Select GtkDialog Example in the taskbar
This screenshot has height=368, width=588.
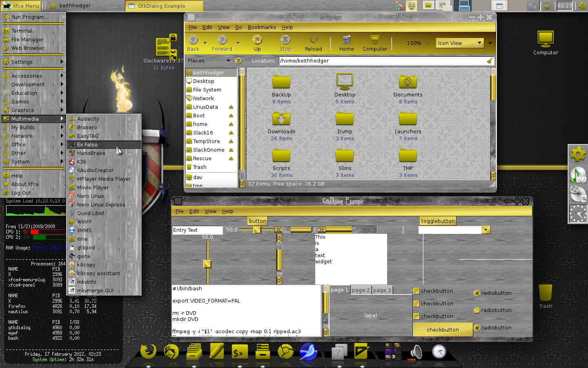pos(164,6)
